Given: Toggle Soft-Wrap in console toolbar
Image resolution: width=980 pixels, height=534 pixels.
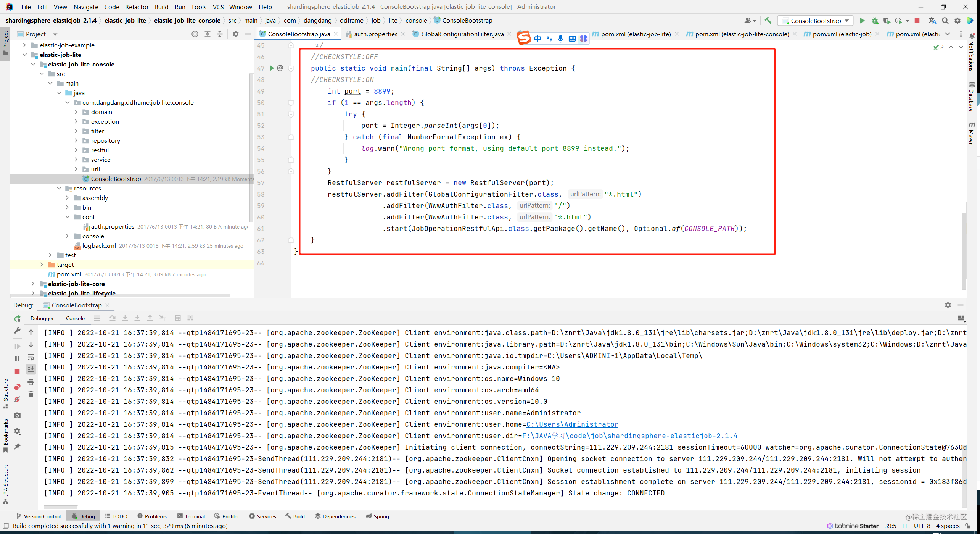Looking at the screenshot, I should click(x=31, y=357).
